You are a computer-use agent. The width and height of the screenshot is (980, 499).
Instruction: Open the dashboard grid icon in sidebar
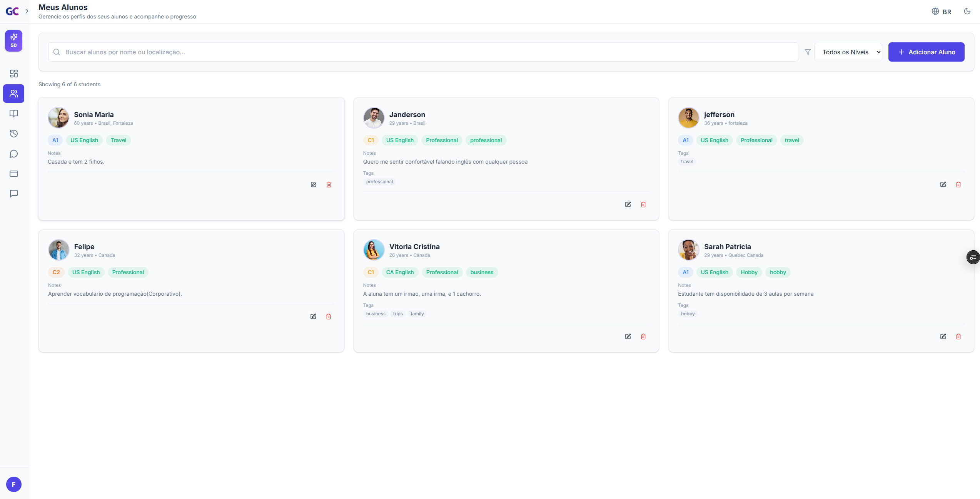click(x=14, y=74)
